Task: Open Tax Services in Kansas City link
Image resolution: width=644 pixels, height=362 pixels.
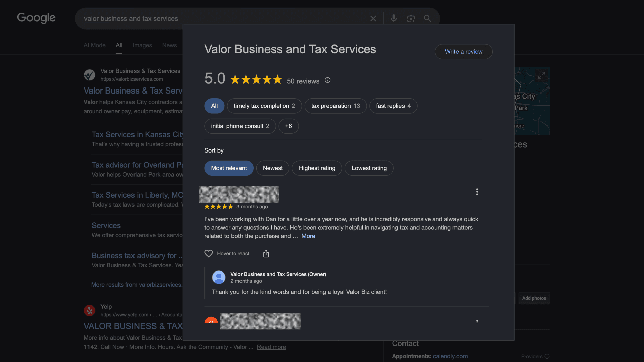Action: [x=137, y=135]
